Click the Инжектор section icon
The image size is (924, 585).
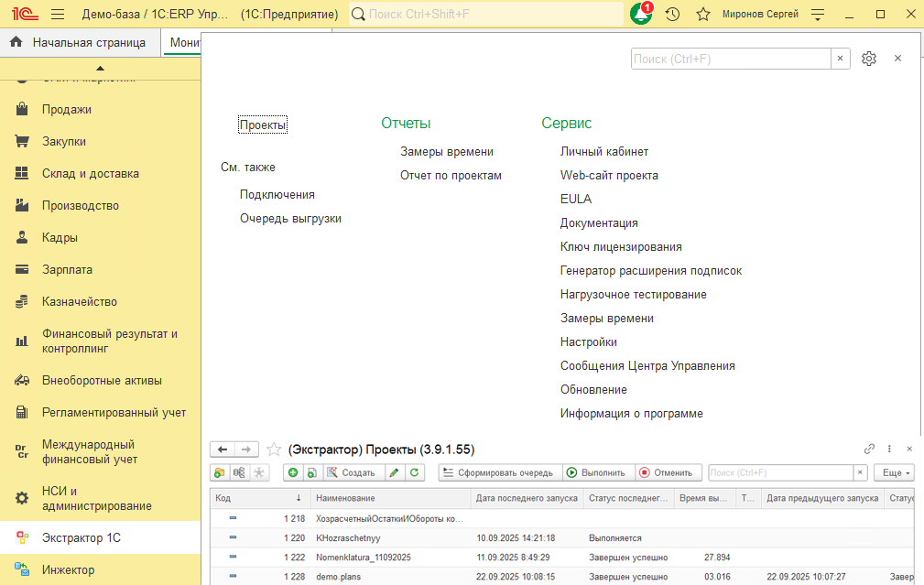[x=22, y=569]
